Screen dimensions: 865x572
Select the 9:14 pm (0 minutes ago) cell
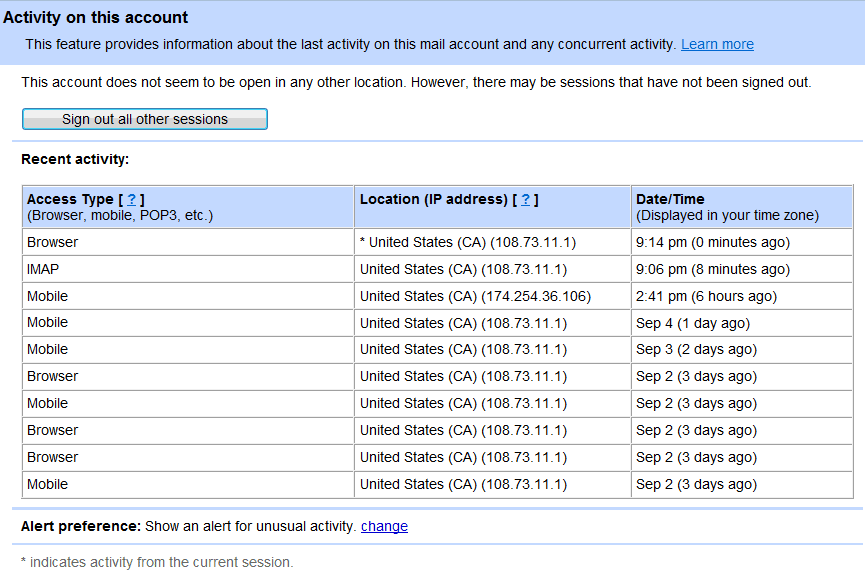tap(742, 242)
